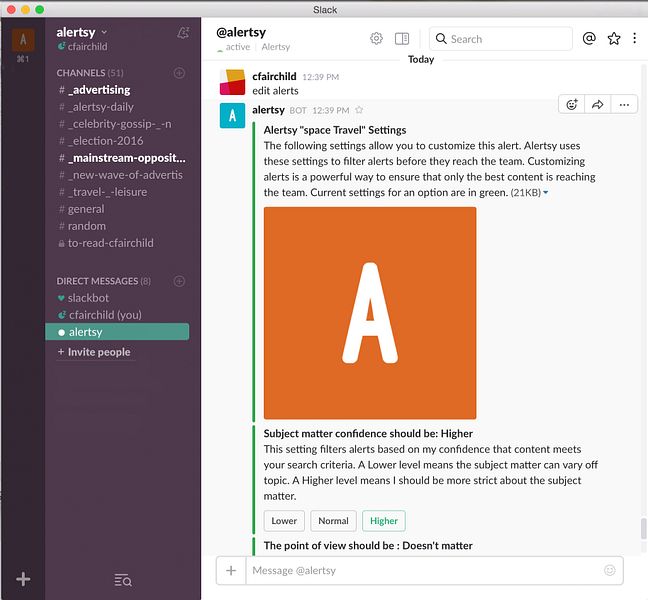Show mentions with the @ icon
This screenshot has width=648, height=600.
589,38
